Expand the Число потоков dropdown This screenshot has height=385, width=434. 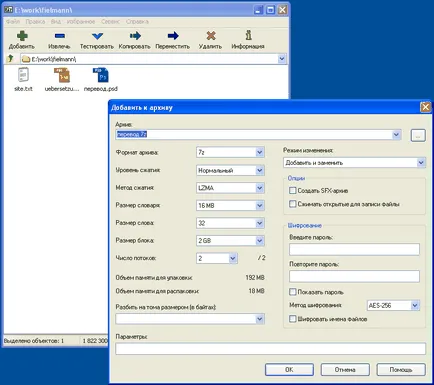(233, 258)
